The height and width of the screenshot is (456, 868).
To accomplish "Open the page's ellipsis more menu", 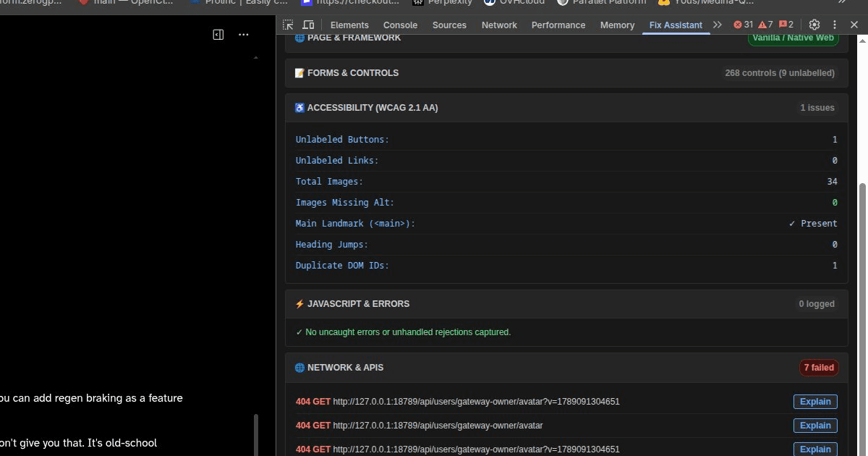I will 243,34.
